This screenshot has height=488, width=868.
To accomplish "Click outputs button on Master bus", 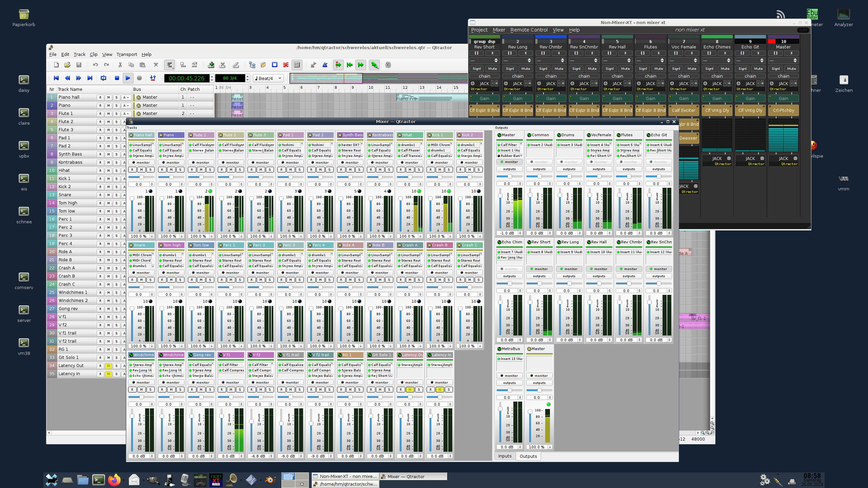I will 509,169.
